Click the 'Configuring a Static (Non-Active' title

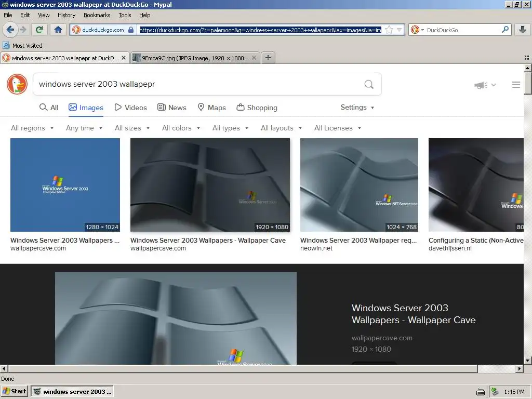tap(476, 240)
